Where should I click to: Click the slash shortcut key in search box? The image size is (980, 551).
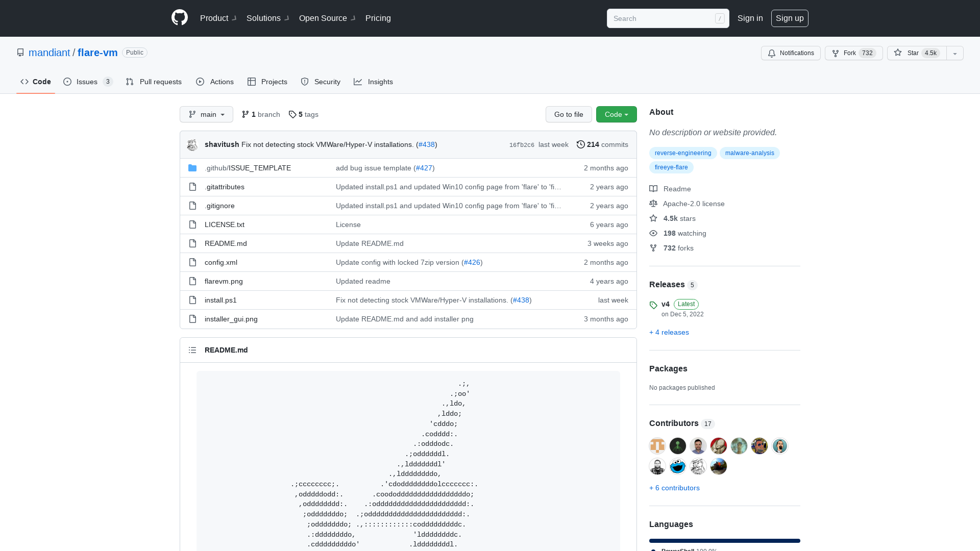tap(720, 18)
